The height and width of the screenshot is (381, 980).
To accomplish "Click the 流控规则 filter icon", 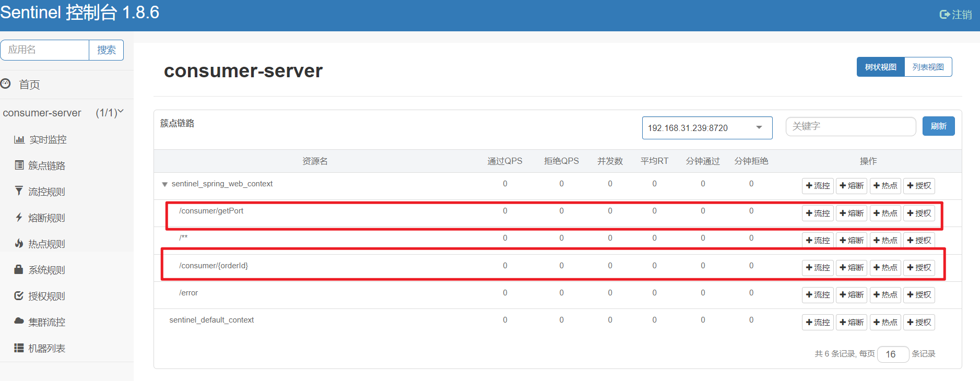I will coord(19,190).
